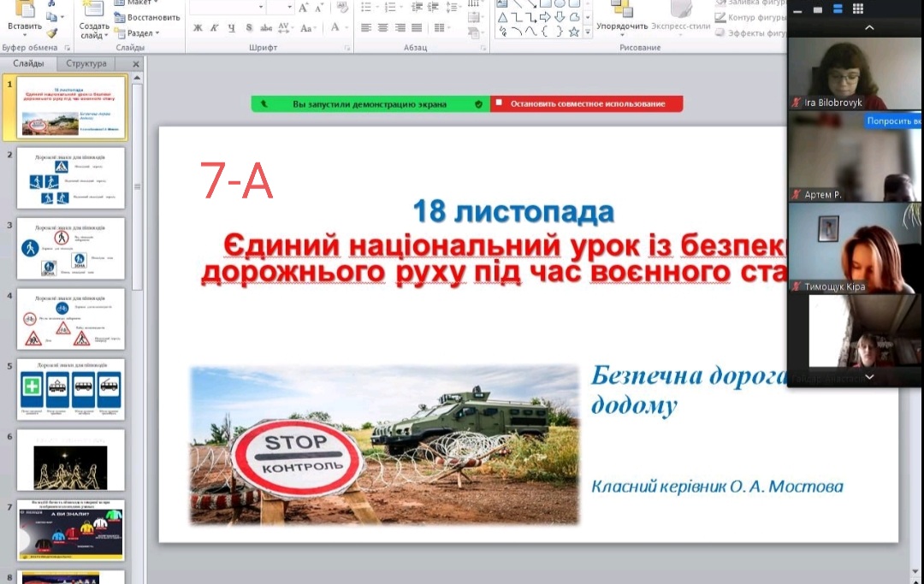This screenshot has width=924, height=584.
Task: Apply text shadow effect
Action: [x=249, y=27]
